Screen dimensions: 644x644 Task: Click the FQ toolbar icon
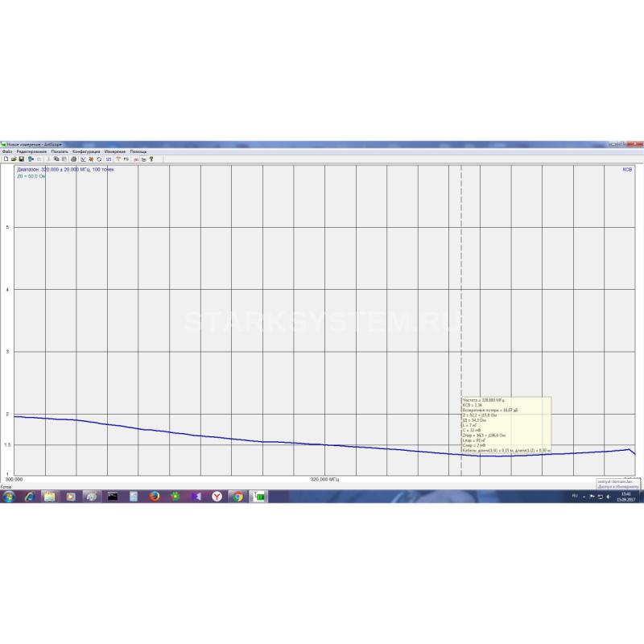click(x=126, y=159)
